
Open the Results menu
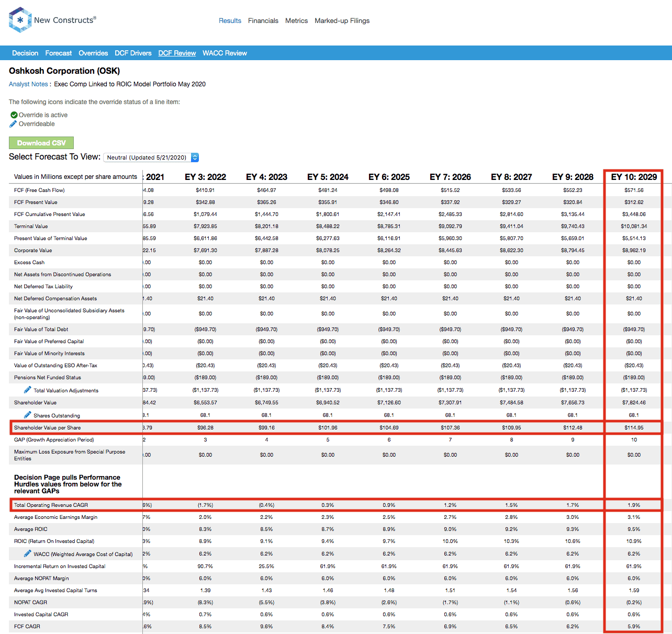(230, 21)
